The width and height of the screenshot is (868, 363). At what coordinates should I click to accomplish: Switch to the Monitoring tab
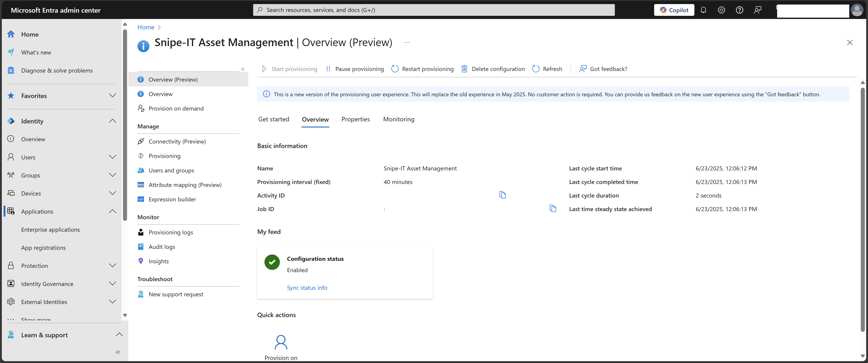point(399,119)
